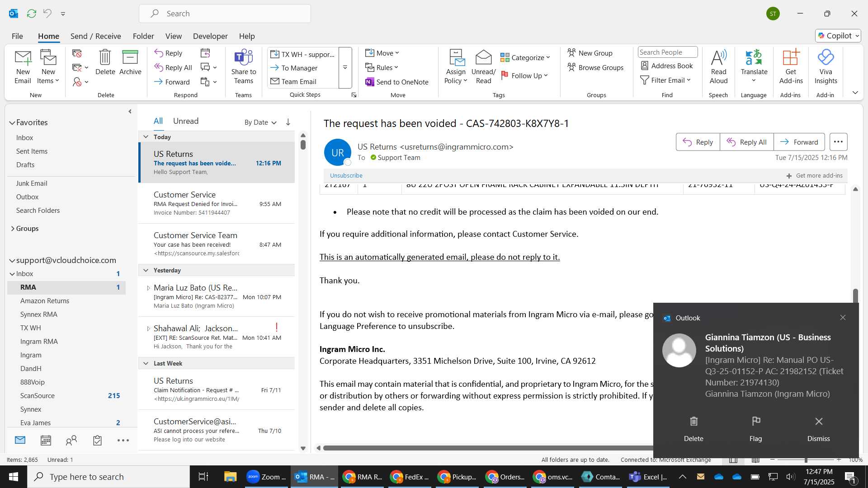Click the Task View taskbar icon
Viewport: 868px width, 488px height.
[x=203, y=477]
